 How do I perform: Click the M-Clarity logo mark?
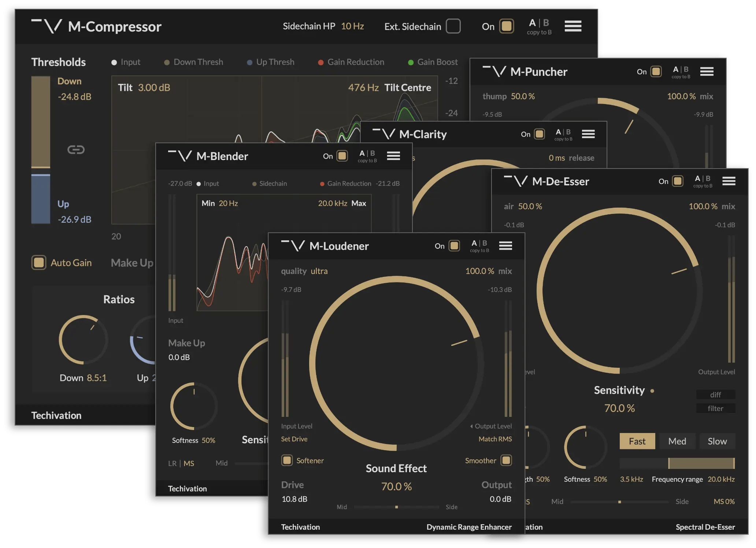[x=383, y=134]
